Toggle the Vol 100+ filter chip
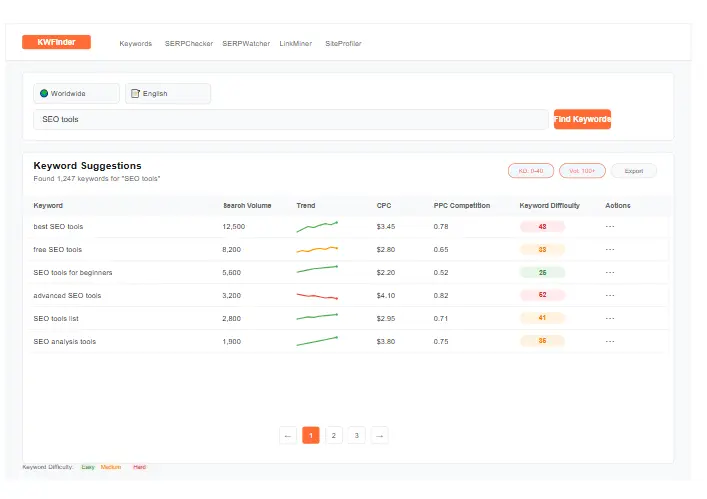Image resolution: width=707 pixels, height=499 pixels. (x=582, y=171)
